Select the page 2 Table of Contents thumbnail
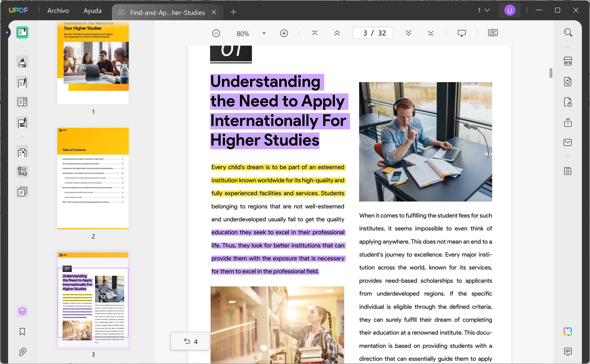The width and height of the screenshot is (590, 364). (x=93, y=178)
